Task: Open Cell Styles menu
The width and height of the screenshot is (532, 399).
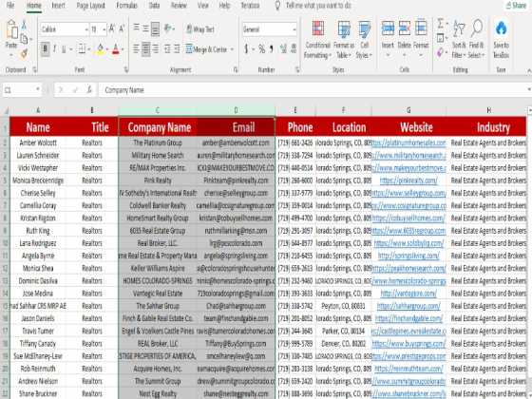Action: 365,40
